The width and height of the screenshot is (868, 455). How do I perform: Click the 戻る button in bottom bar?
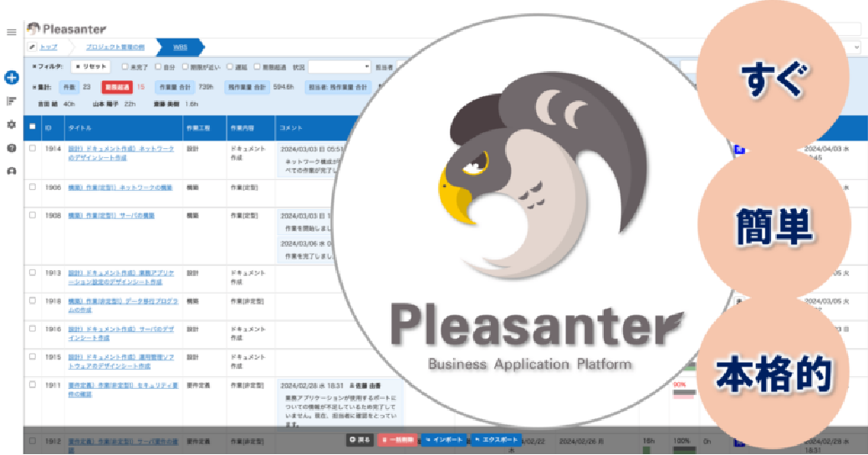pos(360,440)
